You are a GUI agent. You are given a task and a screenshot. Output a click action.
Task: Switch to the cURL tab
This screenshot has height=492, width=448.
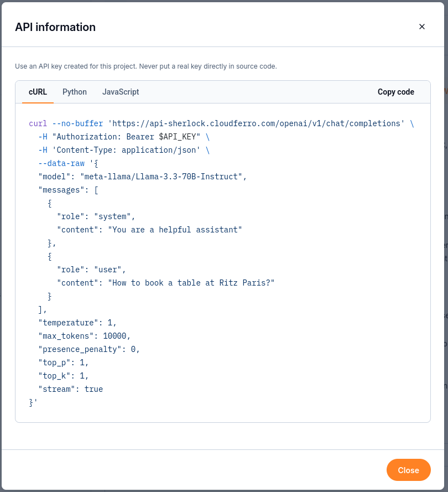38,92
